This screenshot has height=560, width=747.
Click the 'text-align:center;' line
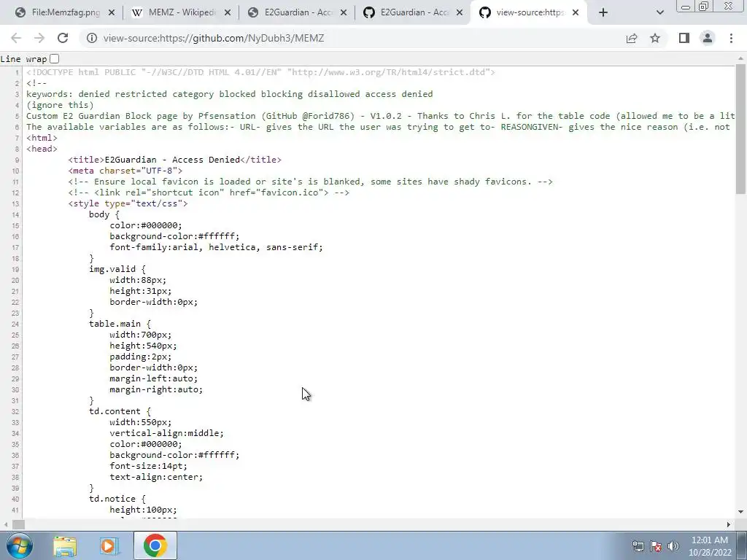pyautogui.click(x=156, y=477)
